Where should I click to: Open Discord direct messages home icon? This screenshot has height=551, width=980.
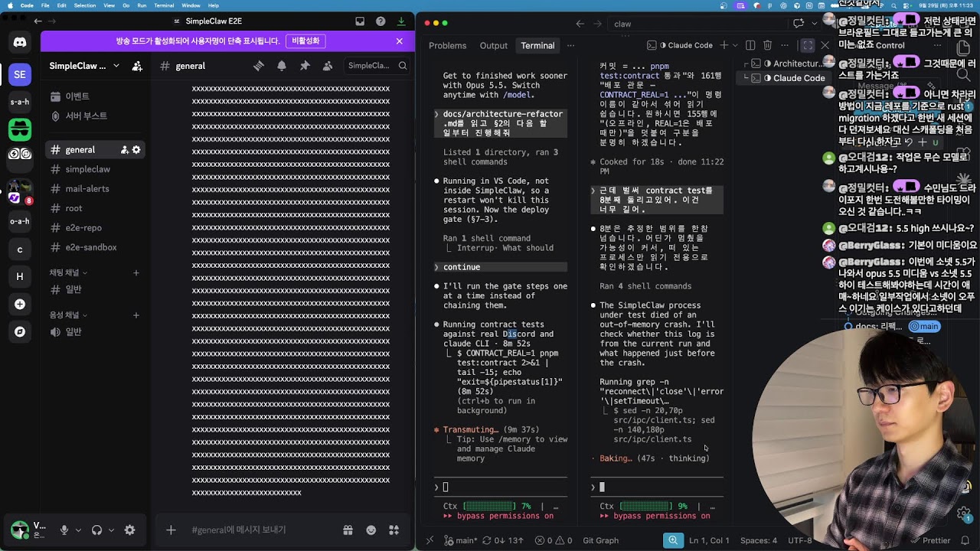[x=20, y=42]
